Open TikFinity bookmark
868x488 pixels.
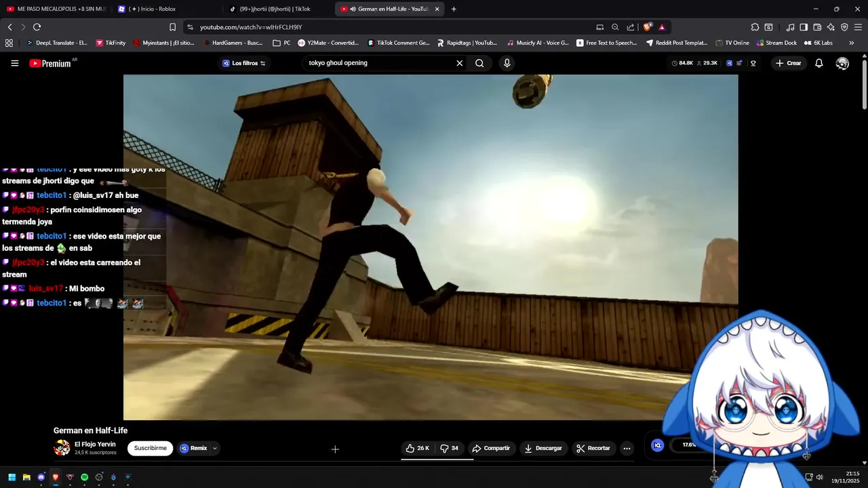pyautogui.click(x=111, y=43)
